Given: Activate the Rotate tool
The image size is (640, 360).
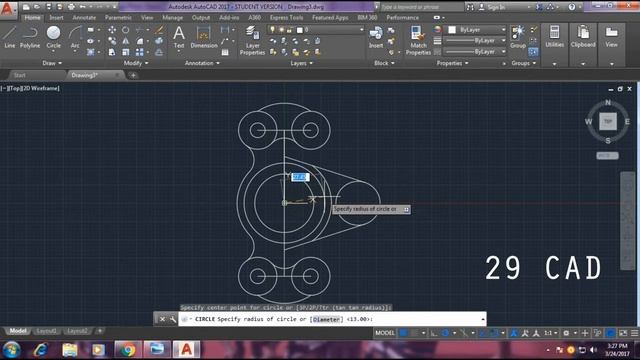Looking at the screenshot, I should tap(126, 30).
